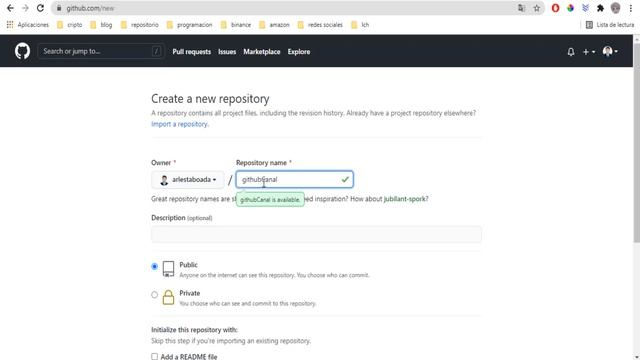Open GitHub notifications bell

click(571, 52)
